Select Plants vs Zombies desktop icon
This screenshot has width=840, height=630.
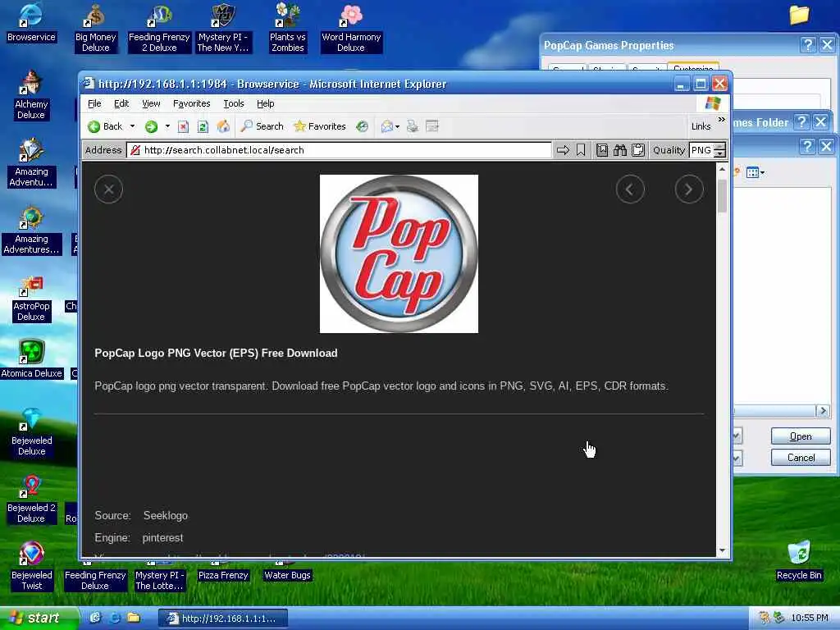(x=288, y=28)
